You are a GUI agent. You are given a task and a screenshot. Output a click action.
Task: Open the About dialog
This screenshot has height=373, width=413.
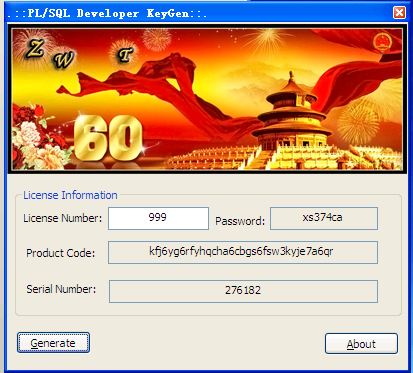point(361,343)
